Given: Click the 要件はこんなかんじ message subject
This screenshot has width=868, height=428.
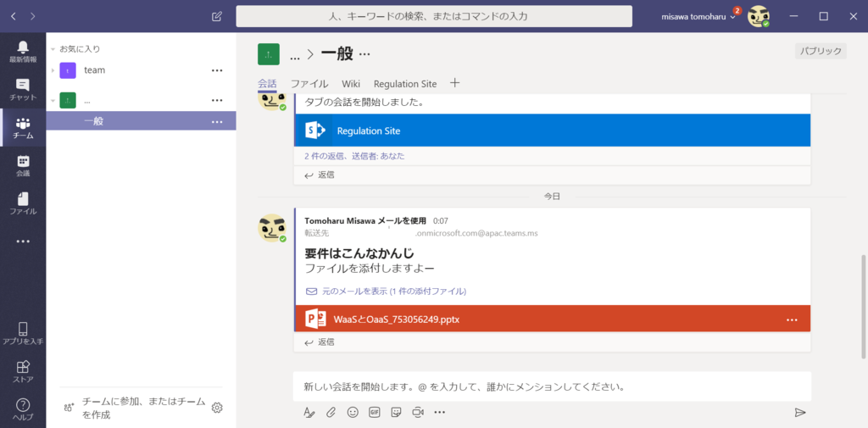Looking at the screenshot, I should click(359, 253).
